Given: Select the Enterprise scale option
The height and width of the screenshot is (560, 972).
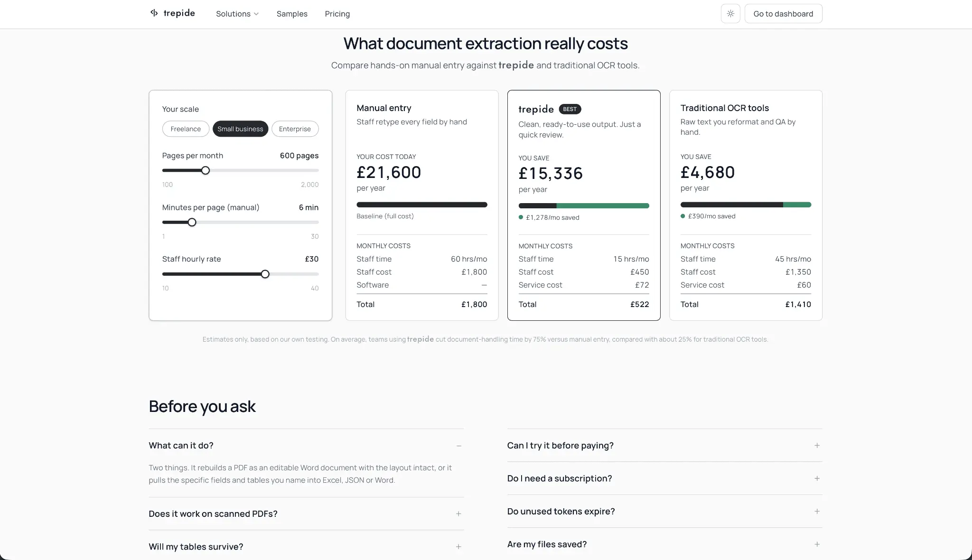Looking at the screenshot, I should point(295,129).
